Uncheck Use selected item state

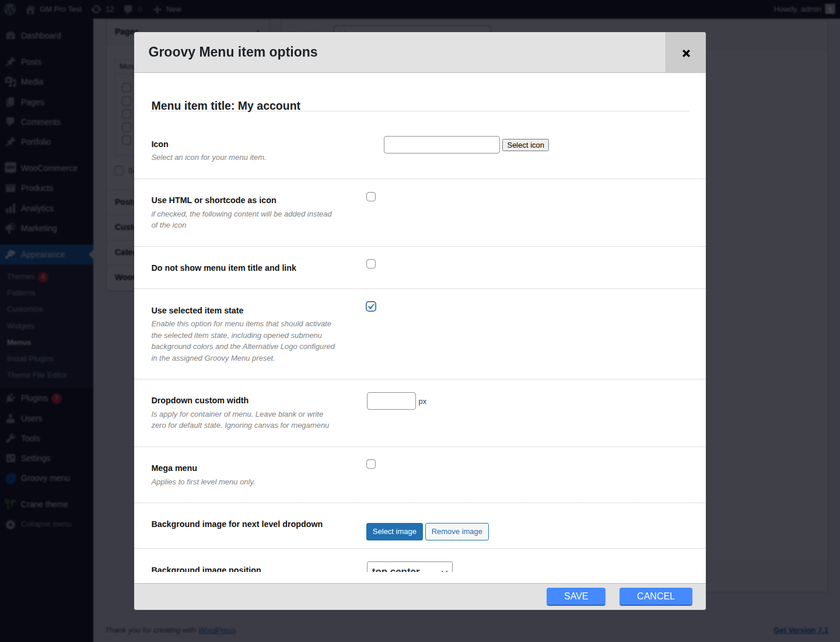tap(371, 306)
